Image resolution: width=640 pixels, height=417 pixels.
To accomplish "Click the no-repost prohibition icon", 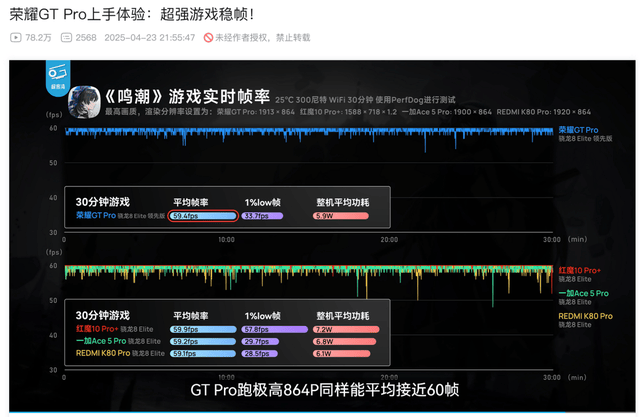I will pos(208,38).
